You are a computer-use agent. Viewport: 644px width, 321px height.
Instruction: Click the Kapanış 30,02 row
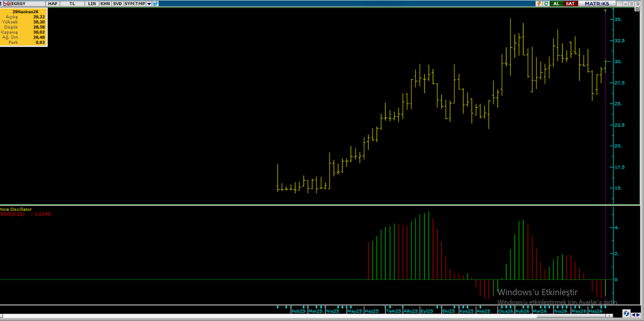[24, 32]
